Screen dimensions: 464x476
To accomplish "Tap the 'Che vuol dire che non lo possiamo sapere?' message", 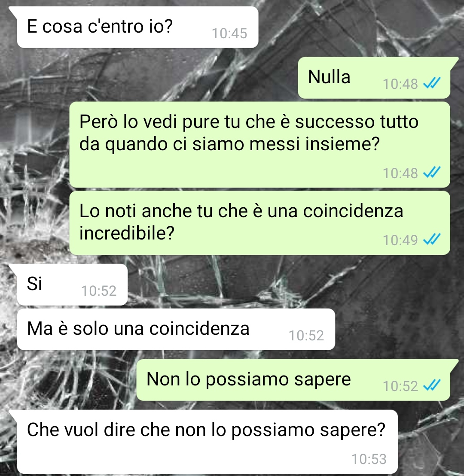I will point(207,442).
